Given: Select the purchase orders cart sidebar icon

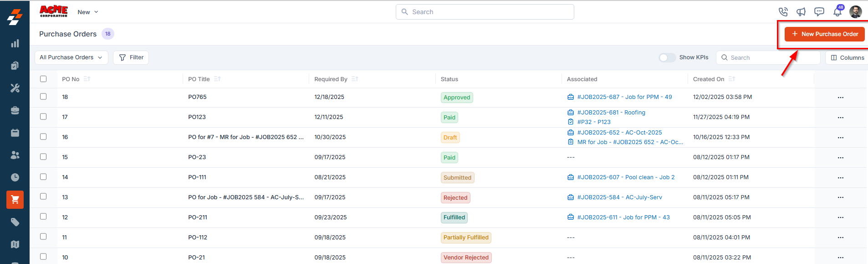Looking at the screenshot, I should point(15,200).
